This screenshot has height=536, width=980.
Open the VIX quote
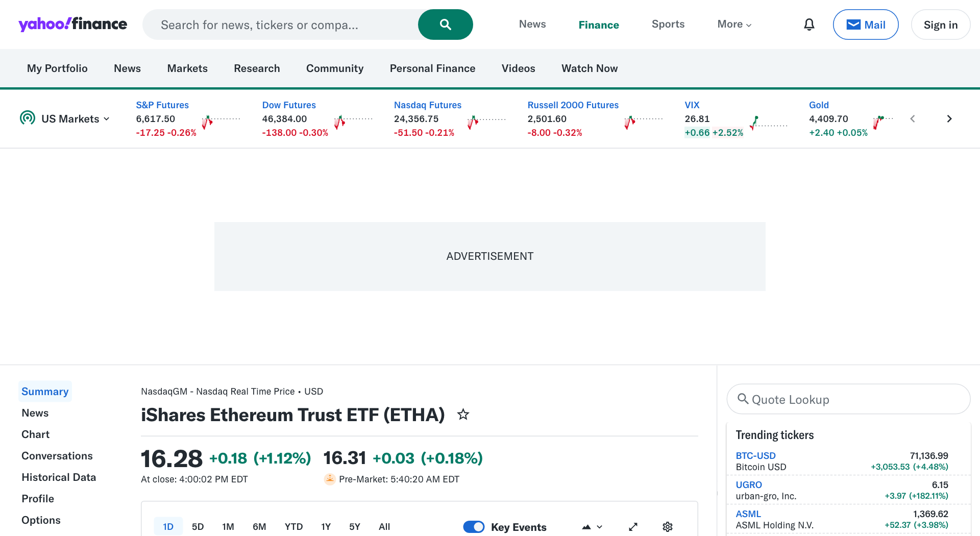(692, 105)
